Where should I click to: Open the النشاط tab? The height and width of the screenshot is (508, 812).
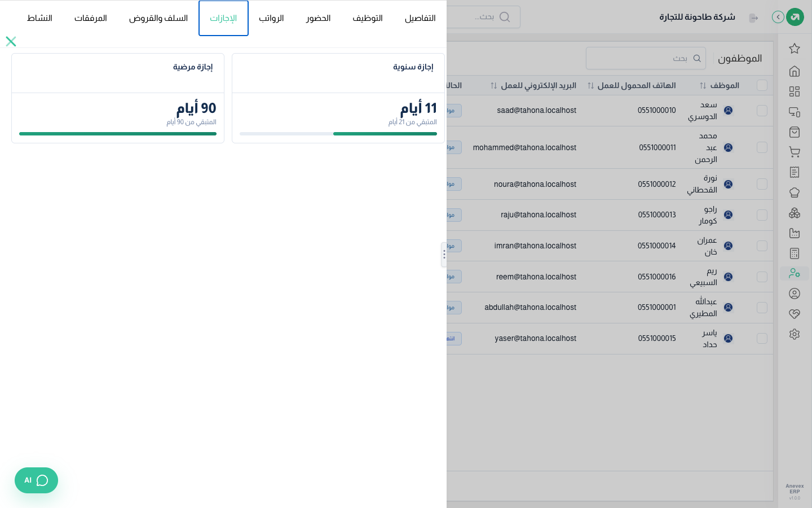[39, 18]
